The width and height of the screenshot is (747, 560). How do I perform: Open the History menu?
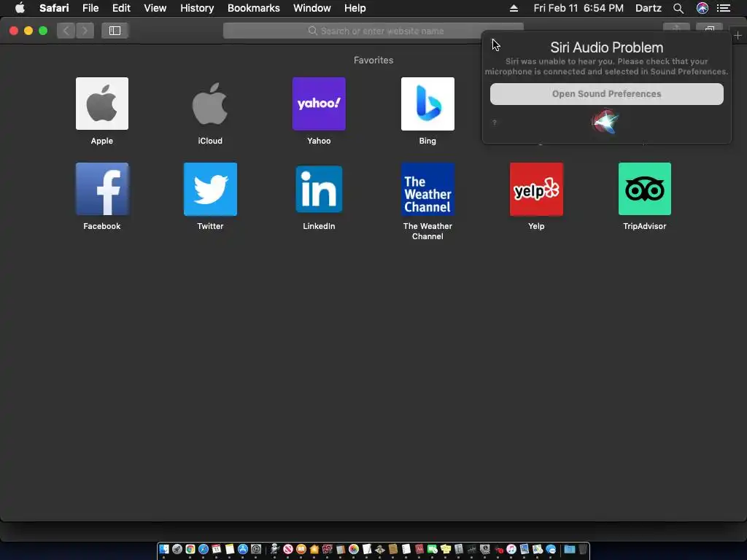(197, 8)
